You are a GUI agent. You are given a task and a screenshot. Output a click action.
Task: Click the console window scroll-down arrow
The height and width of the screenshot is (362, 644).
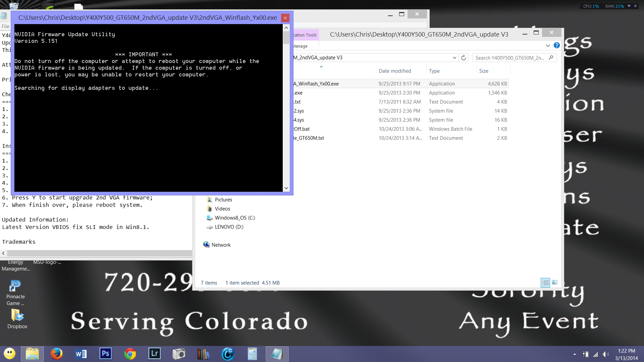pos(286,188)
